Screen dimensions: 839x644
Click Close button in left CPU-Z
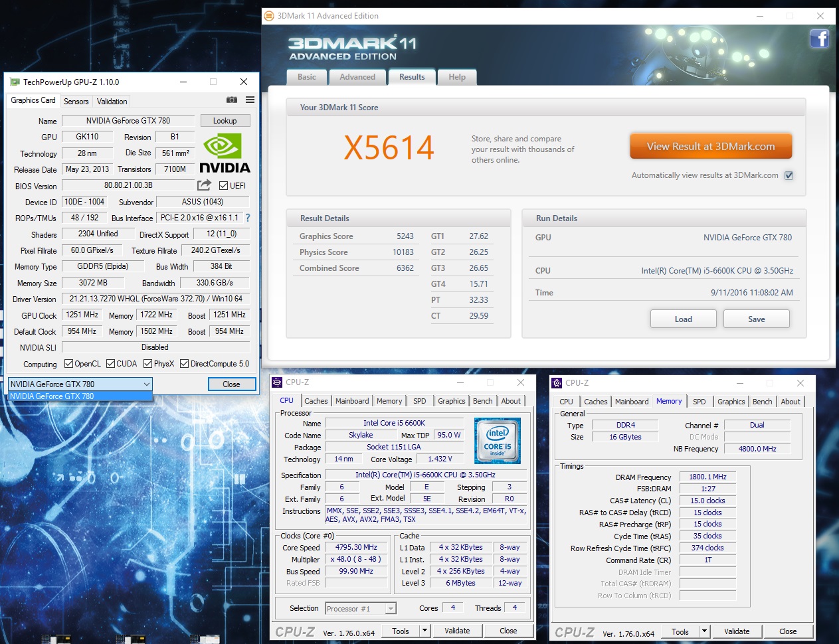pyautogui.click(x=508, y=631)
